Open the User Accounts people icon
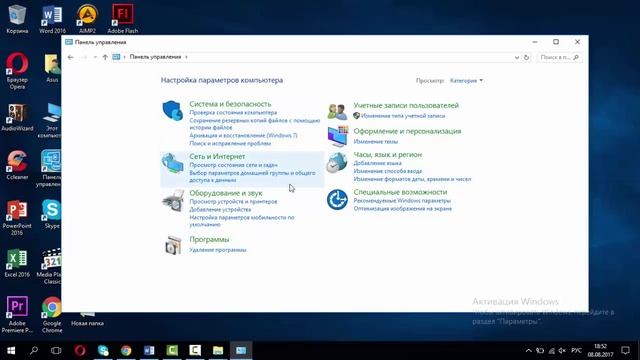The width and height of the screenshot is (640, 360). [337, 111]
